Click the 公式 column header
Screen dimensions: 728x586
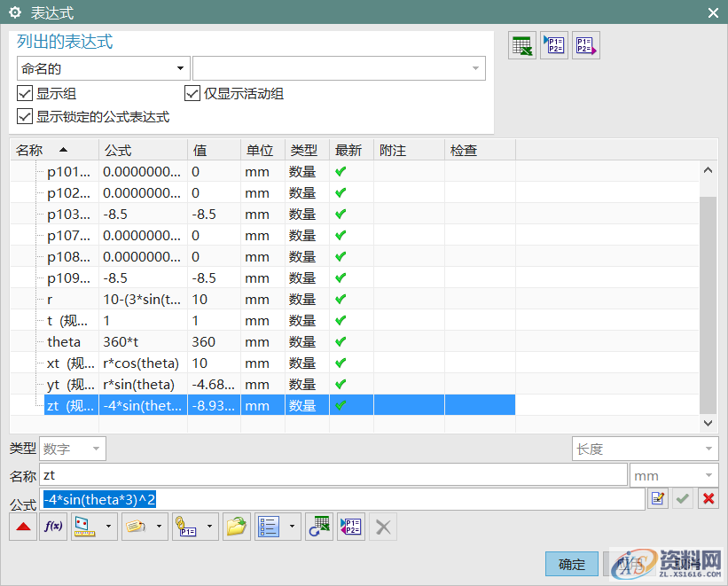142,151
